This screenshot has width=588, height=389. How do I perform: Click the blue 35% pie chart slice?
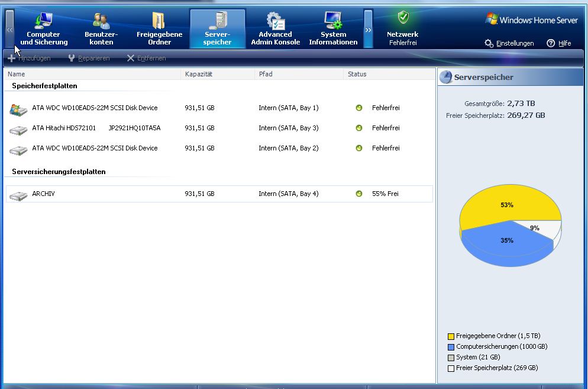pos(506,242)
